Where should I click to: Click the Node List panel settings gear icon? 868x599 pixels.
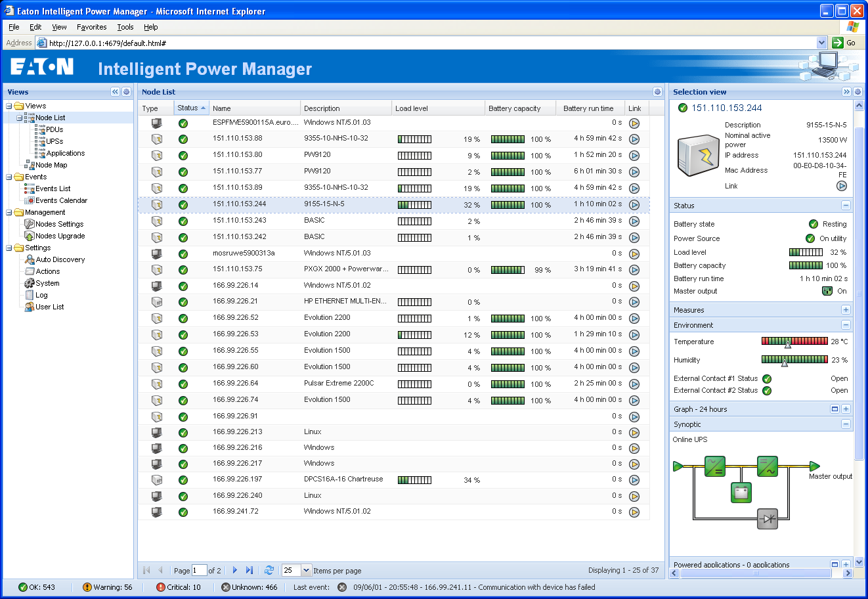(657, 92)
